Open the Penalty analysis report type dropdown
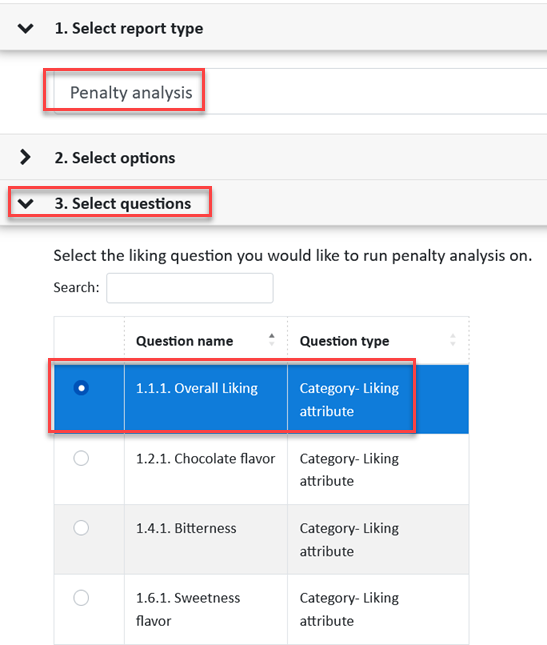Image resolution: width=547 pixels, height=645 pixels. click(x=300, y=92)
